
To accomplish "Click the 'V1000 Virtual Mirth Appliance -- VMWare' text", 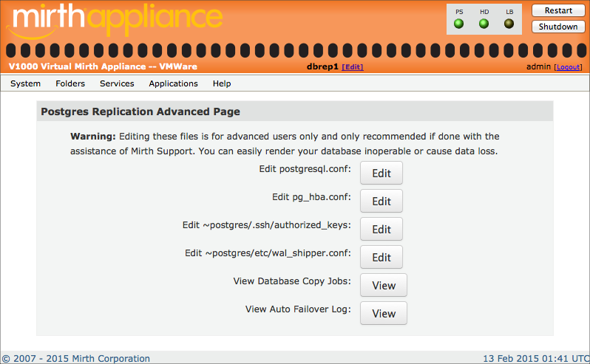I will click(103, 66).
